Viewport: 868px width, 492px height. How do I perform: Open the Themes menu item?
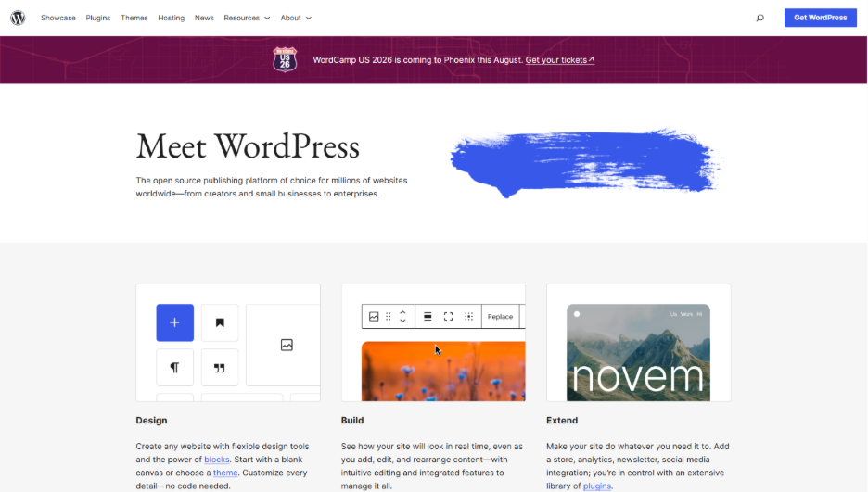(x=134, y=18)
